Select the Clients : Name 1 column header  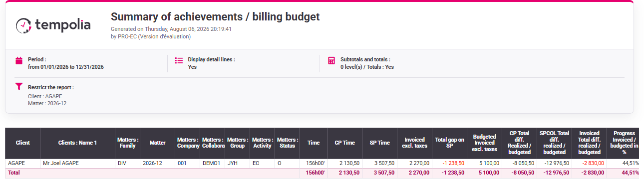(77, 143)
